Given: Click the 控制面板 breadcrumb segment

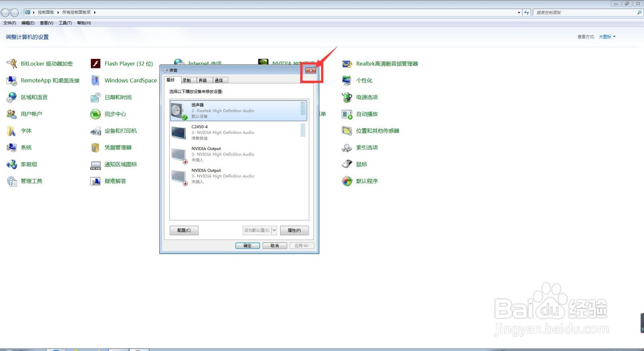Looking at the screenshot, I should (x=46, y=12).
